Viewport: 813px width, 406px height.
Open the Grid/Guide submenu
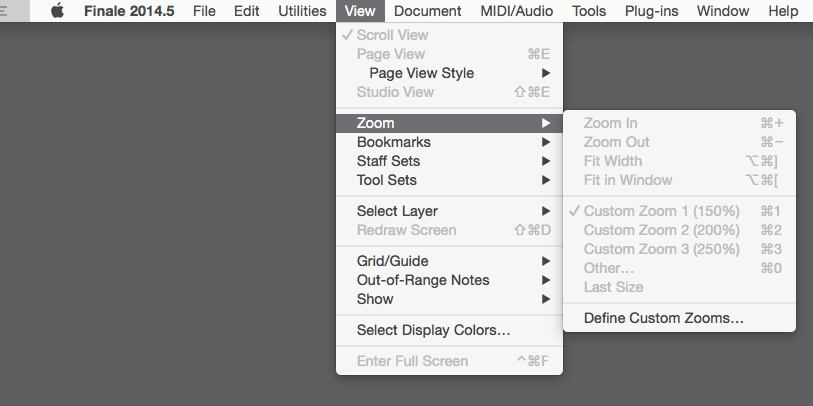[393, 261]
